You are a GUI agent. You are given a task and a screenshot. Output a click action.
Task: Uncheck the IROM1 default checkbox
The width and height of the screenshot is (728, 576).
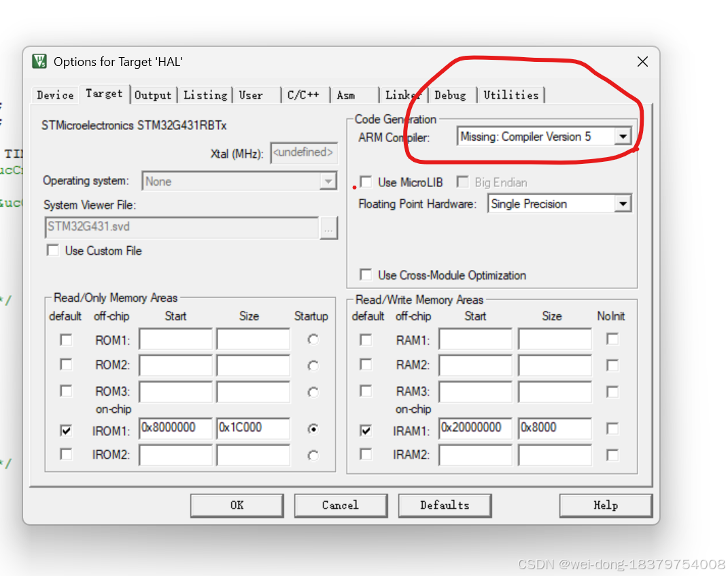tap(66, 430)
